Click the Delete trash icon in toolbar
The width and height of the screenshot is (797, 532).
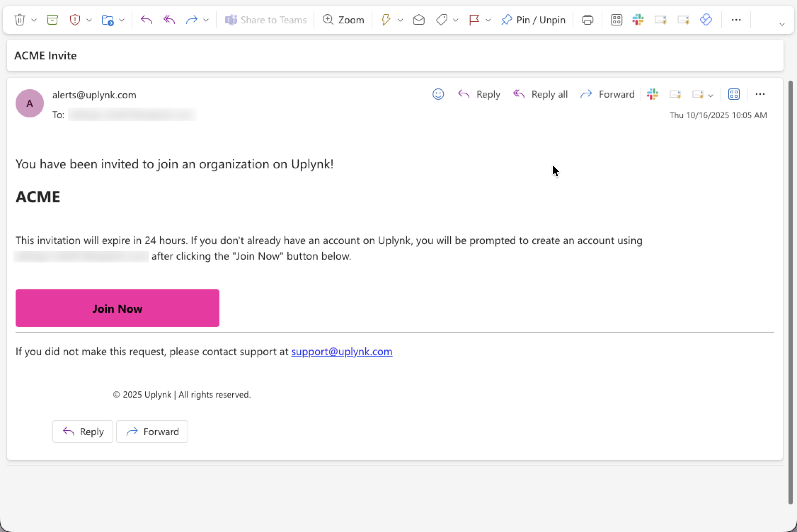click(20, 20)
